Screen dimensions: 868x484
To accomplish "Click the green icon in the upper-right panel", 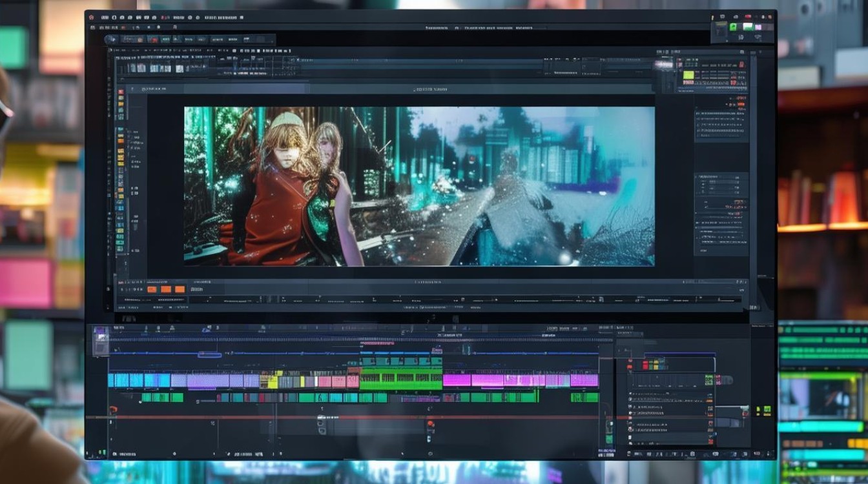I will [x=733, y=27].
